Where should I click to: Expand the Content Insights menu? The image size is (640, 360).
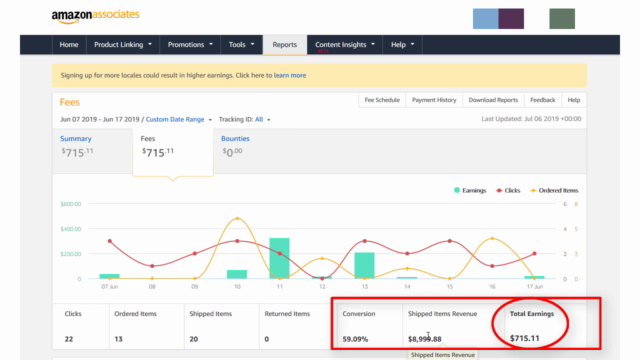344,44
